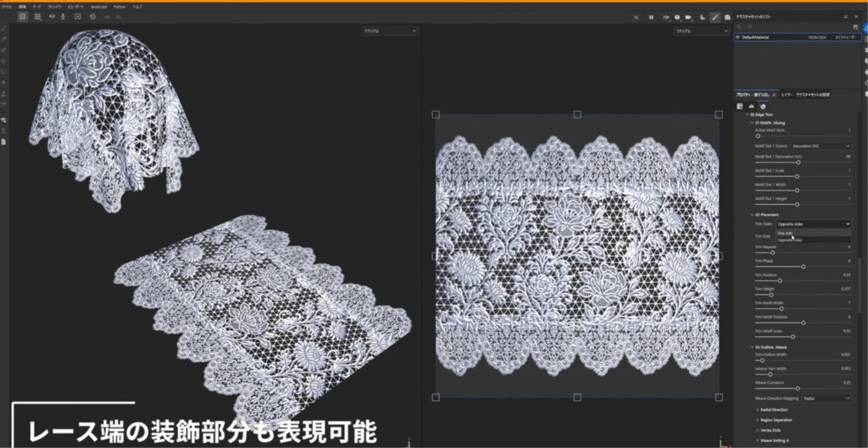Viewport: 868px width, 448px height.
Task: Expand the Region Separation group
Action: [x=757, y=420]
